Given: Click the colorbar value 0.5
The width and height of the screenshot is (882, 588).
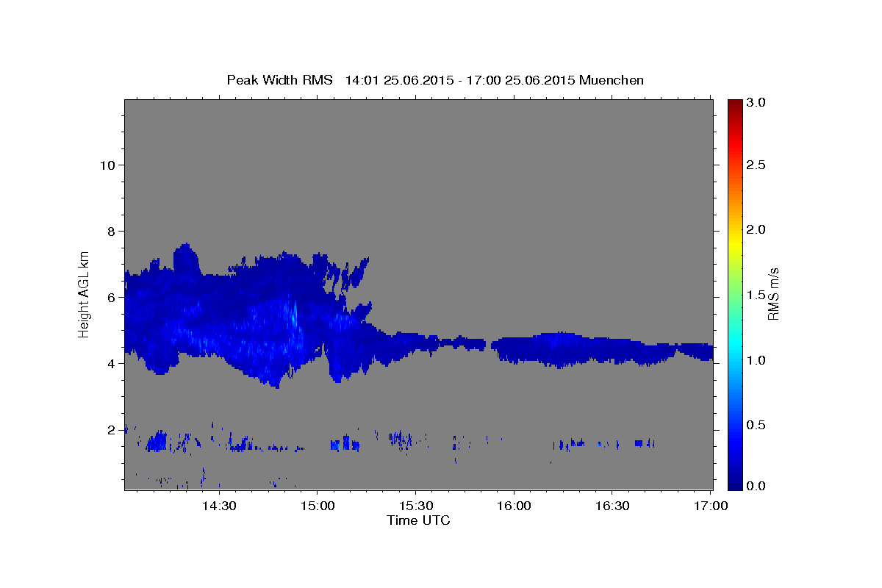Looking at the screenshot, I should [757, 425].
